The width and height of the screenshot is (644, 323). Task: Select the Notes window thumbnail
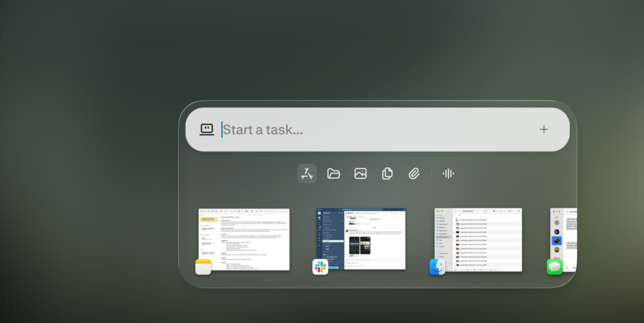[244, 239]
